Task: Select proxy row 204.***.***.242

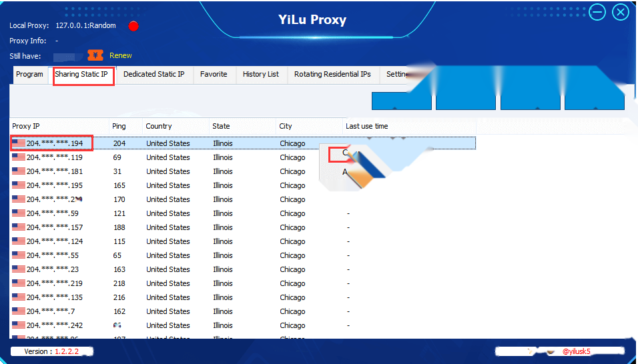Action: 243,325
